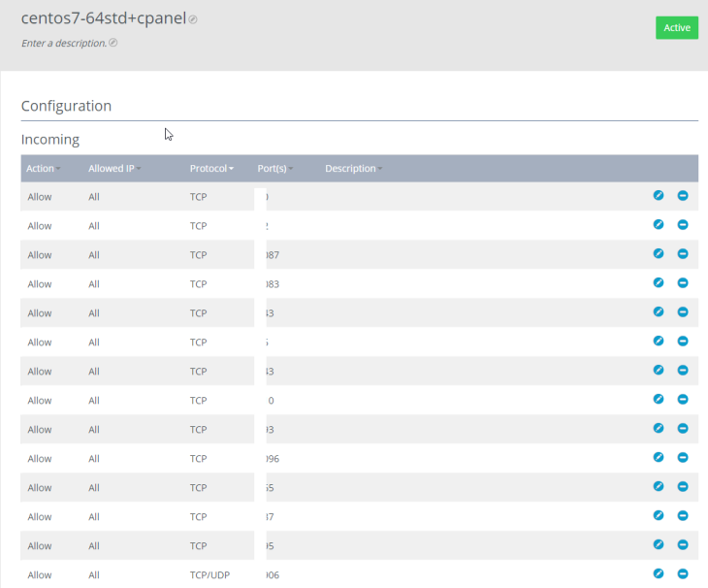
Task: Delete the topmost incoming rule
Action: pos(683,196)
